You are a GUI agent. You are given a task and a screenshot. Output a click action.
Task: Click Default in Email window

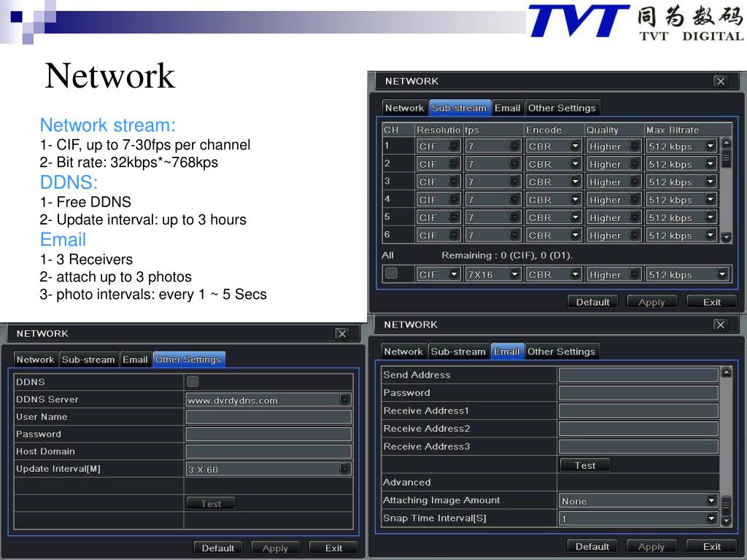coord(592,547)
